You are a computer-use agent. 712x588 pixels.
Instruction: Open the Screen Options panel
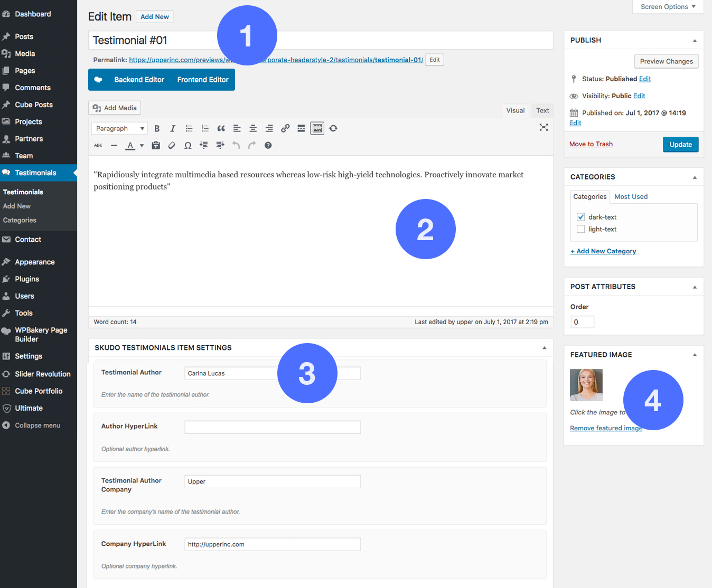pos(668,7)
